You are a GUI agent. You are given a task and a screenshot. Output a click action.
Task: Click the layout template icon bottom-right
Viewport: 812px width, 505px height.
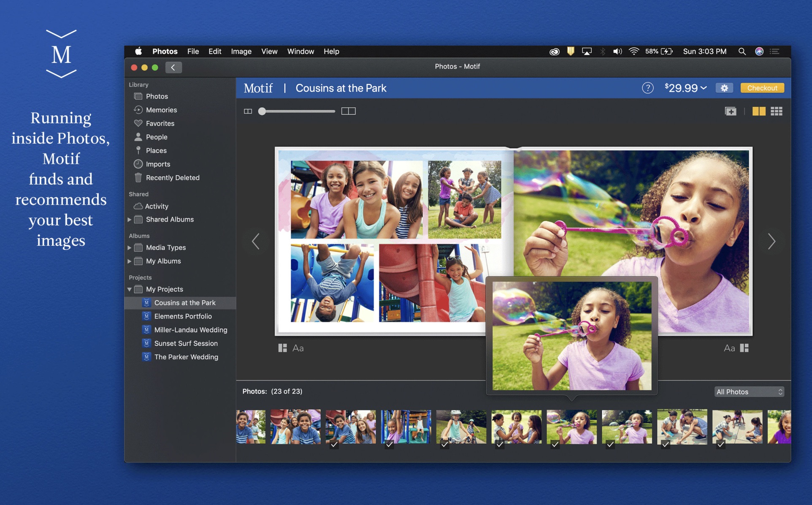click(744, 348)
